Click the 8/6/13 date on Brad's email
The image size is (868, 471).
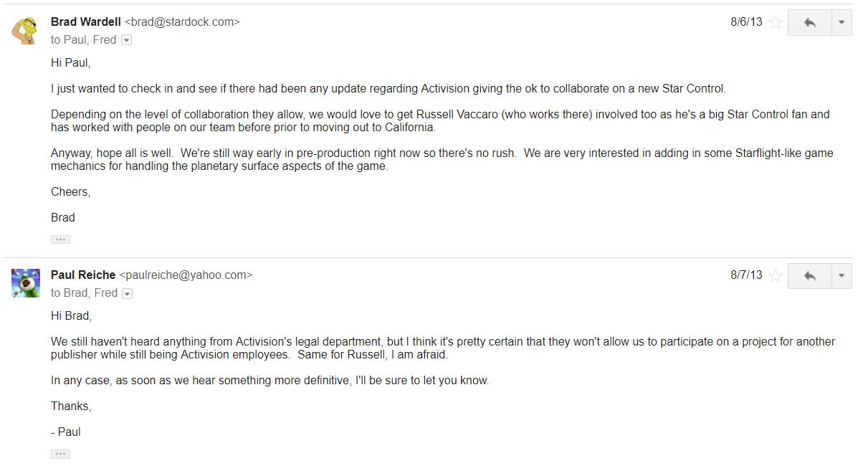click(x=746, y=22)
